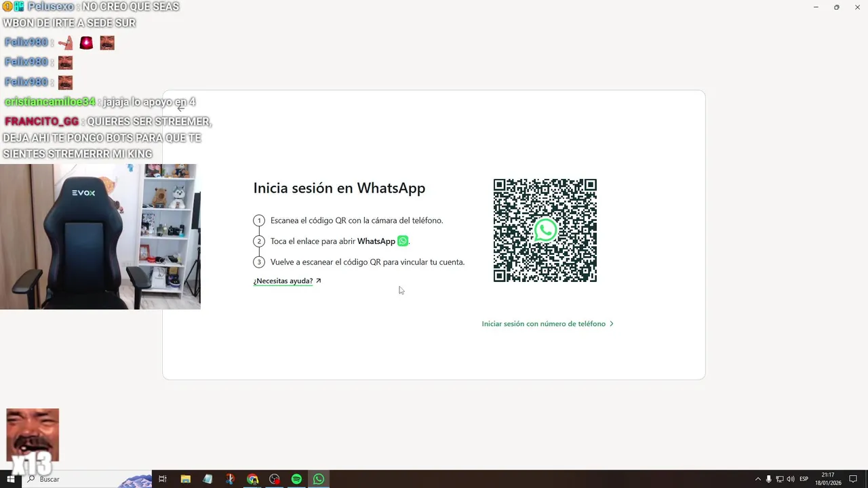This screenshot has width=868, height=488.
Task: Click the FRANCITO_GG chat username
Action: click(41, 122)
